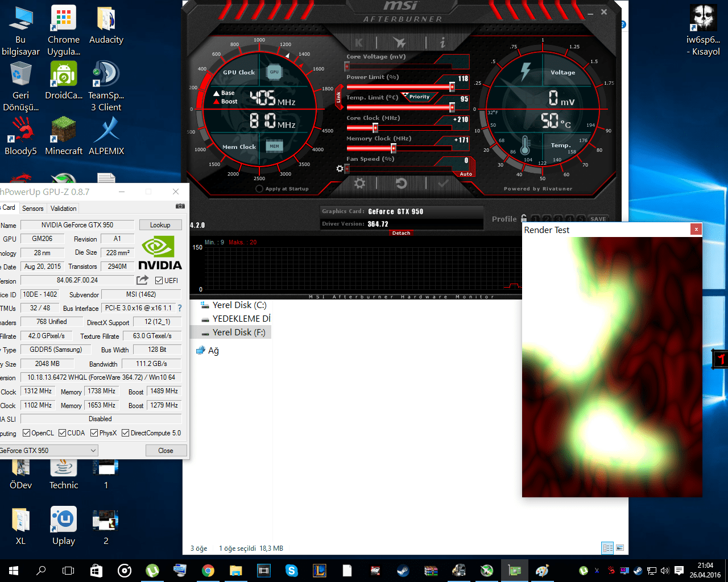Screen dimensions: 728x582
Task: Open Google Chrome from the taskbar
Action: (x=208, y=571)
